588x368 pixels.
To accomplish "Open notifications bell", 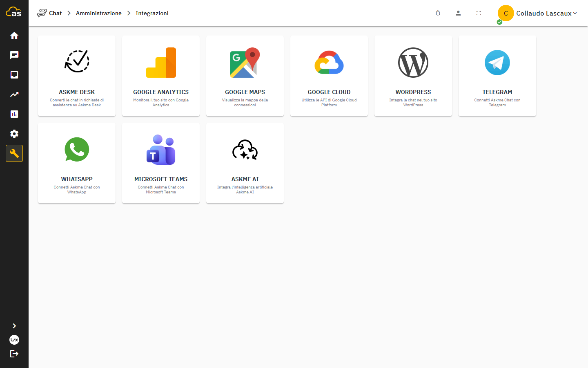I will 438,13.
